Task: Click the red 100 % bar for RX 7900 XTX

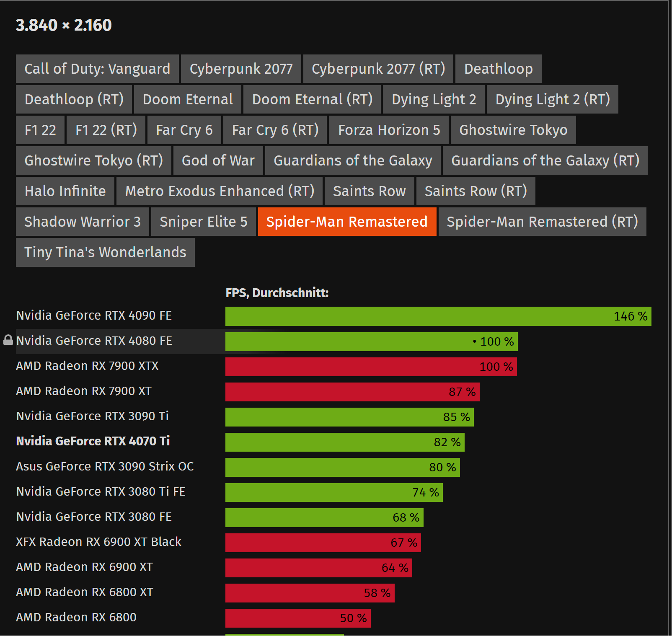Action: [371, 367]
